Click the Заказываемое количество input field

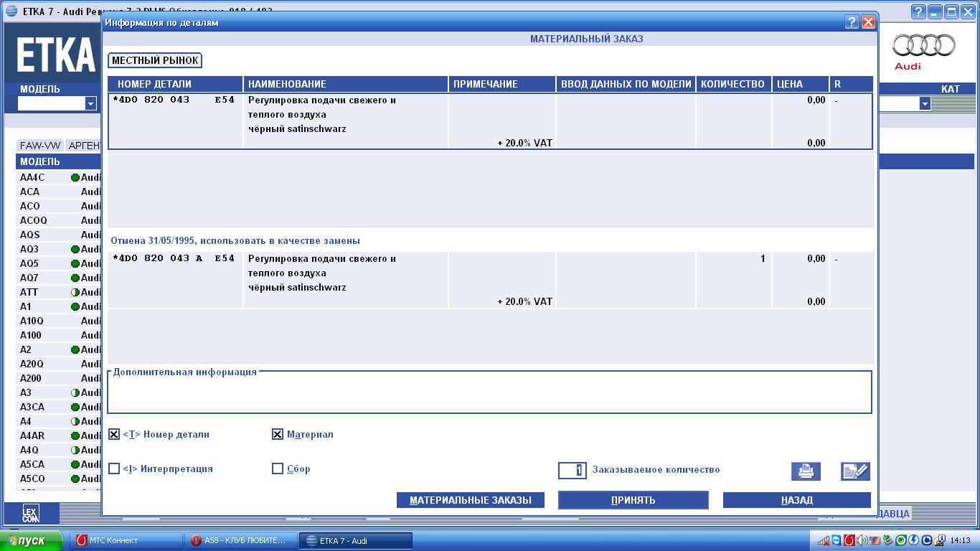pyautogui.click(x=573, y=470)
